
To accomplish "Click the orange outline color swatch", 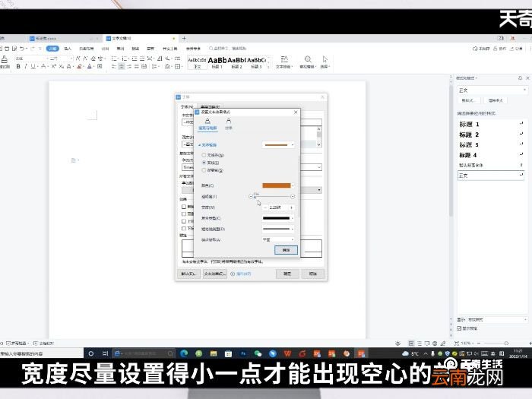I will point(277,185).
